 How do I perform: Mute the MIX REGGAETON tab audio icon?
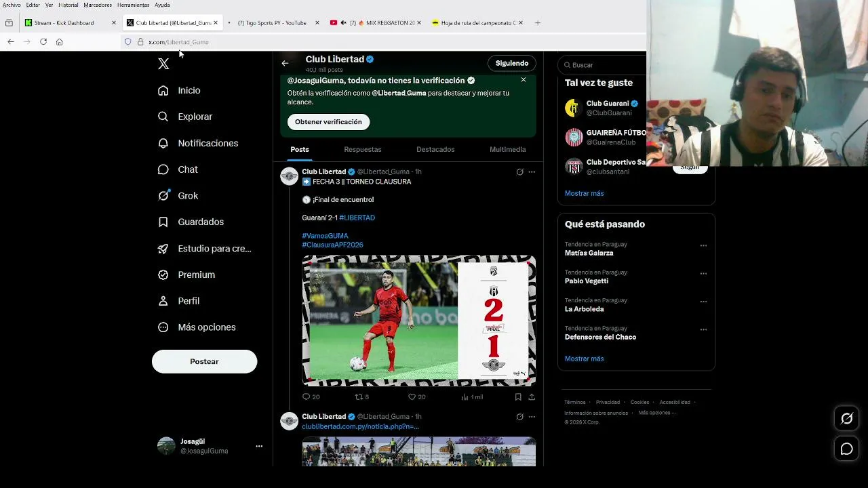344,22
